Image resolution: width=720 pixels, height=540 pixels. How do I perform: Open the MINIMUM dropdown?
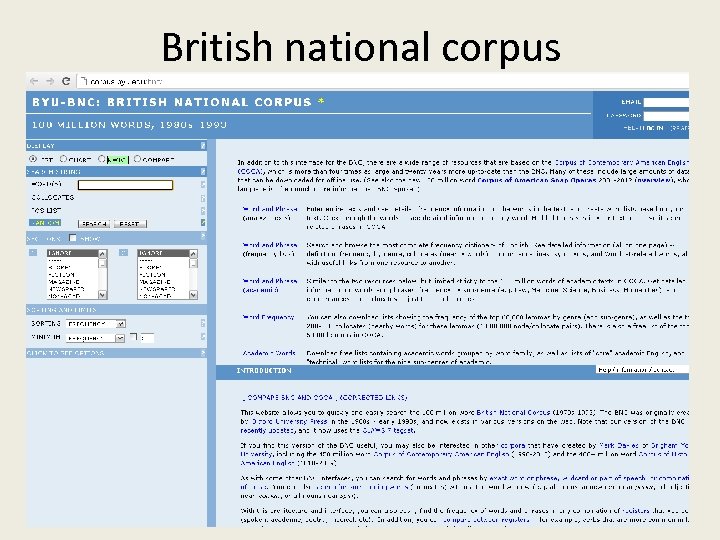(96, 338)
